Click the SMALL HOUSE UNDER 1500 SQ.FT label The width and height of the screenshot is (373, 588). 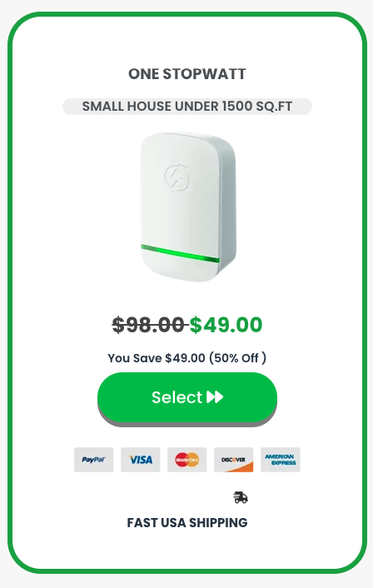pyautogui.click(x=187, y=107)
